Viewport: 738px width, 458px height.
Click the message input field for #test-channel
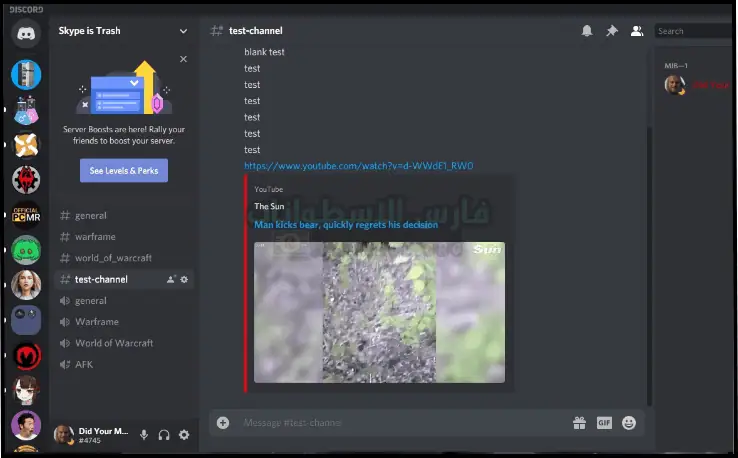click(x=400, y=423)
